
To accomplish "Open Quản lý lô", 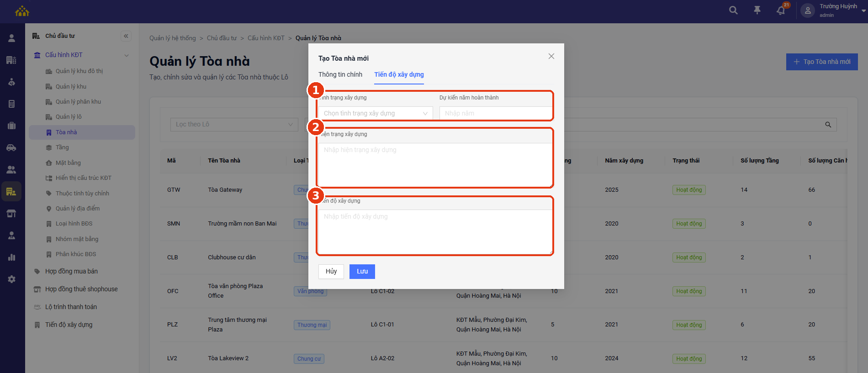I will coord(69,117).
